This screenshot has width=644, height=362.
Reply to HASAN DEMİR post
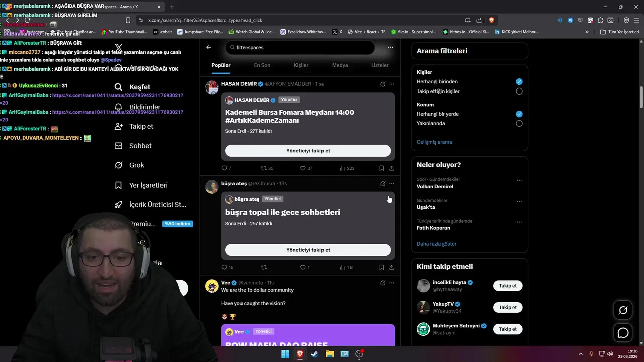226,168
